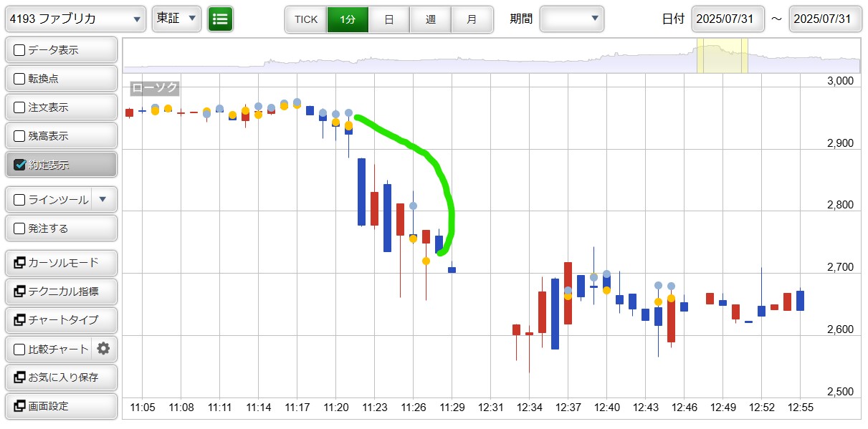Open the 期間 period dropdown
The image size is (868, 429).
click(x=571, y=19)
